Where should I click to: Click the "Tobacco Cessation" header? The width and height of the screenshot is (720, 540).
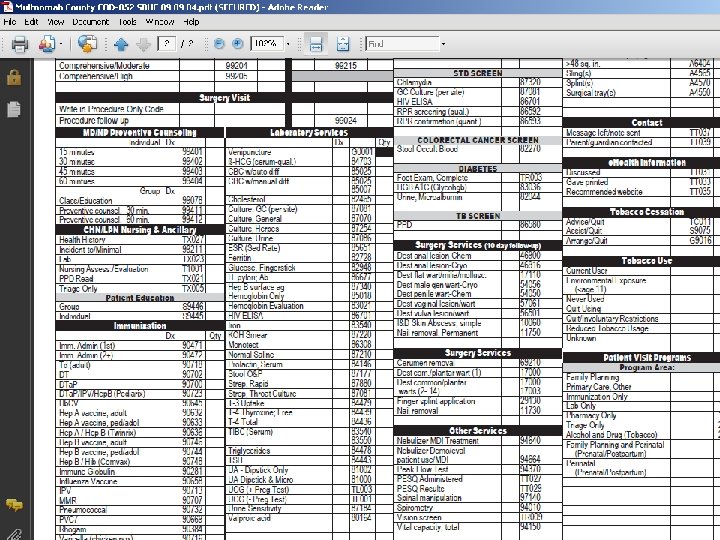647,212
